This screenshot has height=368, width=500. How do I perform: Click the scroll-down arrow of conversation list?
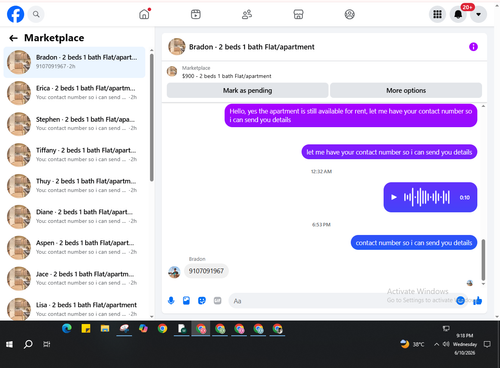(x=152, y=317)
